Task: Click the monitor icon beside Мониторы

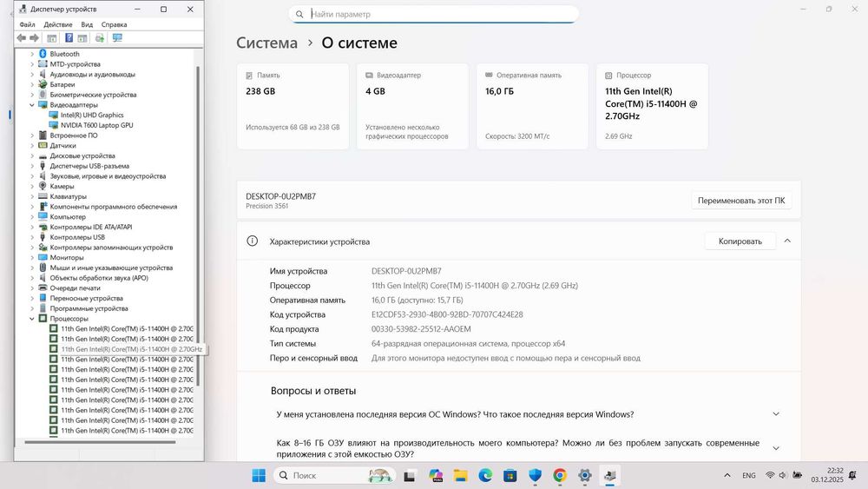Action: tap(43, 257)
